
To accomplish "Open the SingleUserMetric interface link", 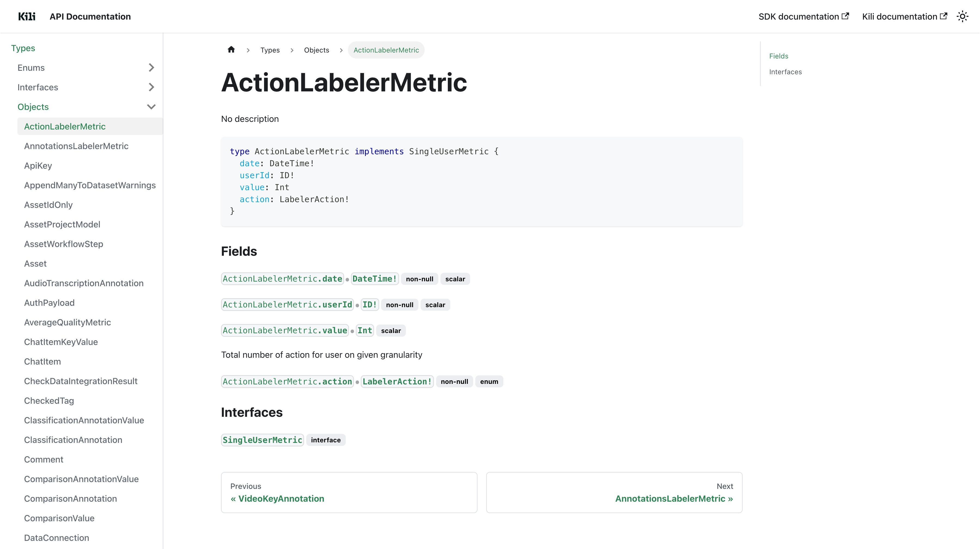I will (x=262, y=440).
